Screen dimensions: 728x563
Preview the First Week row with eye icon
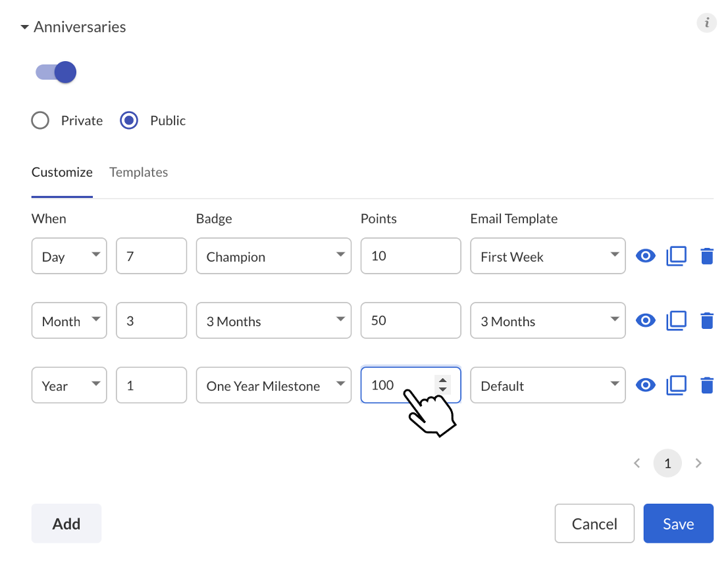(x=645, y=256)
